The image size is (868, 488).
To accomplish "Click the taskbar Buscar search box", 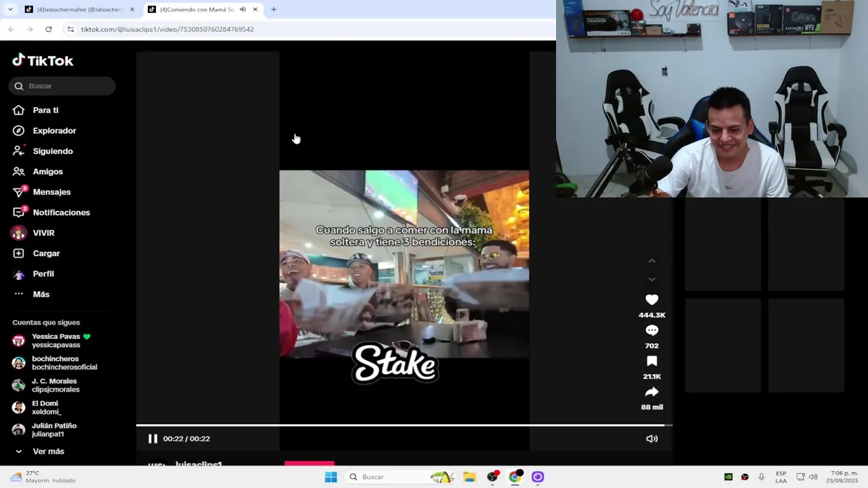I will tap(400, 477).
